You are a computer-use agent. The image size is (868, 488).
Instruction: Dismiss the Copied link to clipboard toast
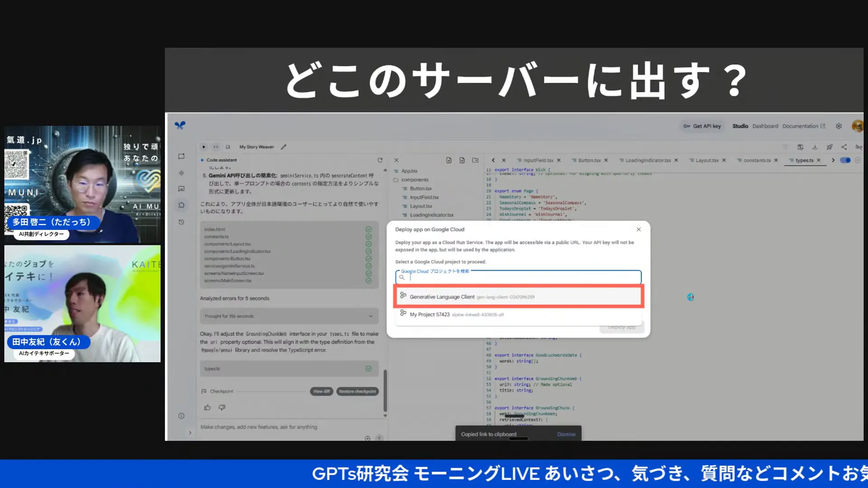coord(566,434)
